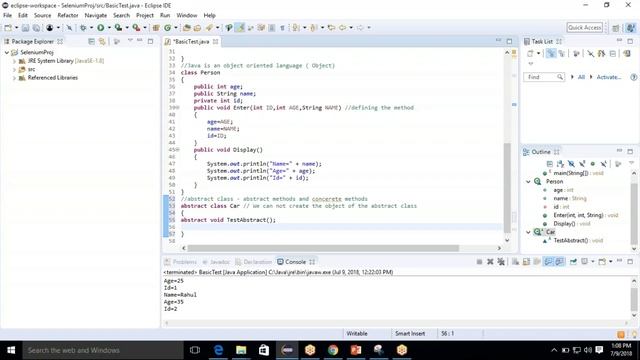
Task: Click the Open Task toolbar icon
Action: (x=198, y=28)
